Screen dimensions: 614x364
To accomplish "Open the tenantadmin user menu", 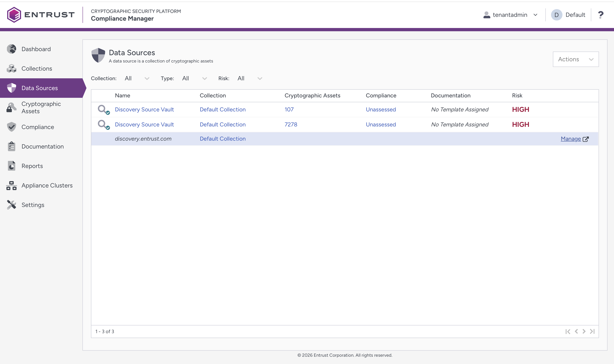I will (x=510, y=15).
